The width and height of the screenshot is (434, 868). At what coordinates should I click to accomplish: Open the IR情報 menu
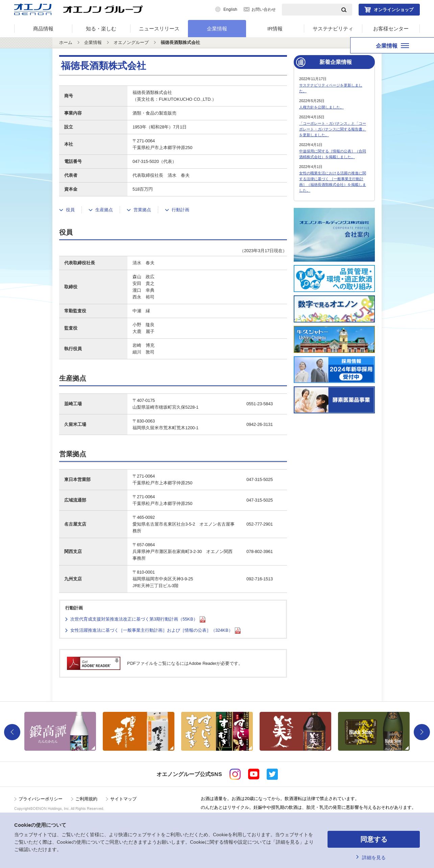[275, 29]
